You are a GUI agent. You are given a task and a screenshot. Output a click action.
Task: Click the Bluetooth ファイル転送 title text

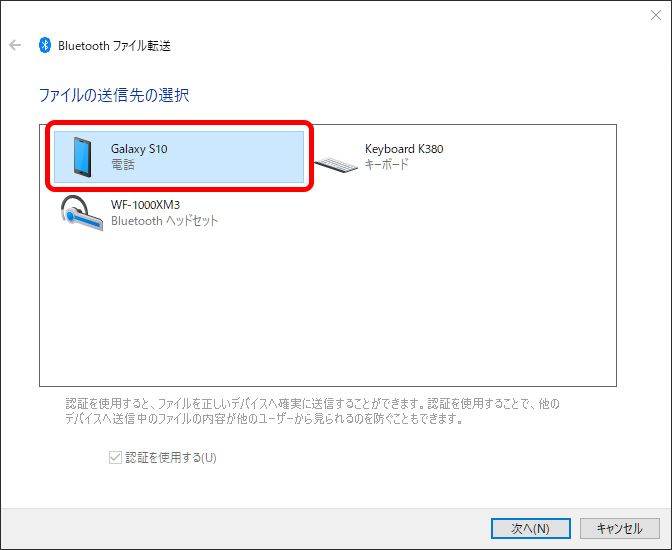(114, 46)
